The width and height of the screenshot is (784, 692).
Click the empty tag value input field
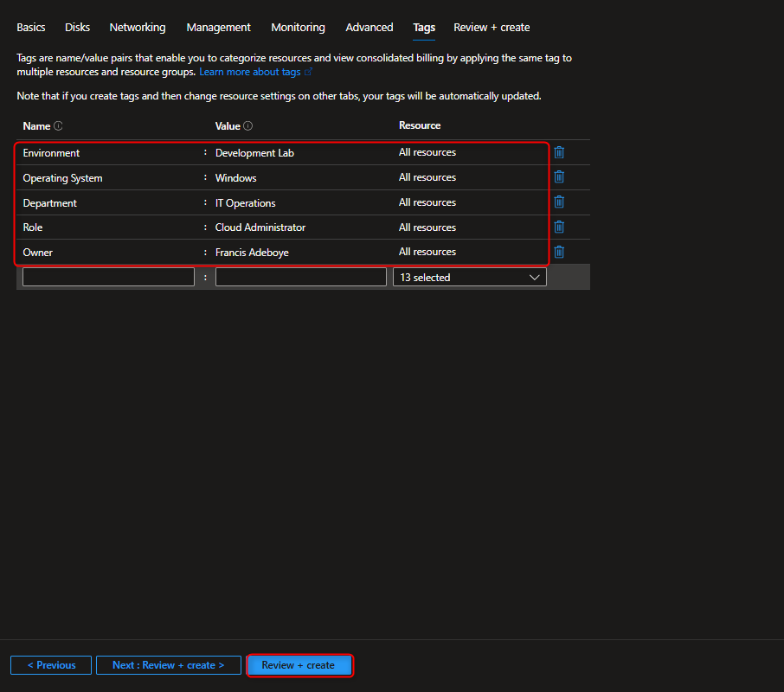click(x=300, y=276)
